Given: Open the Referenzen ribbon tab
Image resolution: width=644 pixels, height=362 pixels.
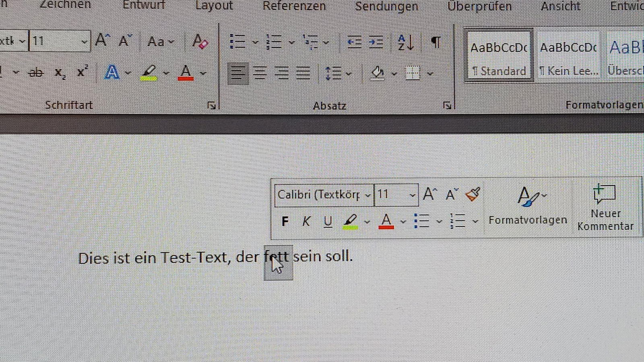Looking at the screenshot, I should coord(294,6).
